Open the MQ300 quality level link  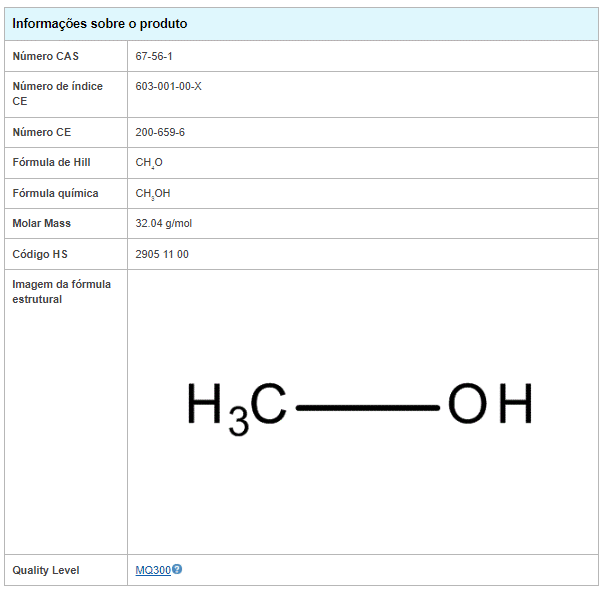(x=153, y=570)
